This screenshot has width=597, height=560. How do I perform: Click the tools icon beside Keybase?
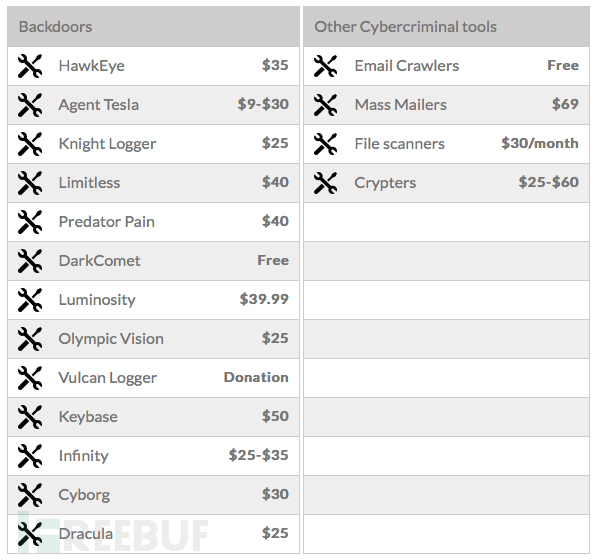point(30,417)
